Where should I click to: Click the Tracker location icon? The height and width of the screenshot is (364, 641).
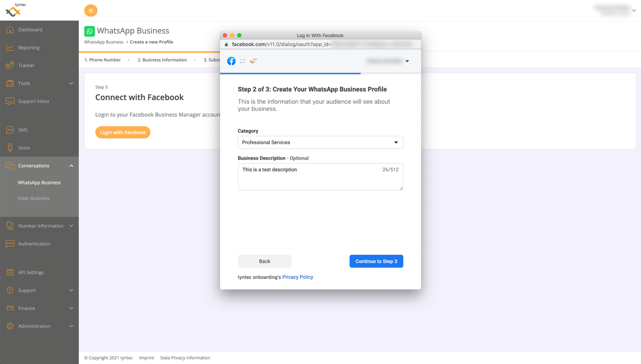coord(10,65)
